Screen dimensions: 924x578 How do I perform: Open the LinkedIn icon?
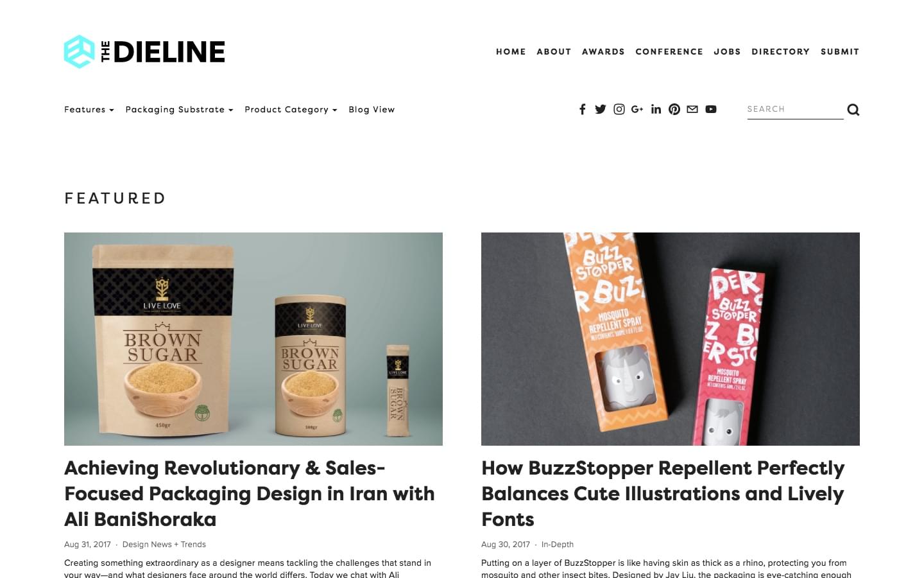(656, 109)
